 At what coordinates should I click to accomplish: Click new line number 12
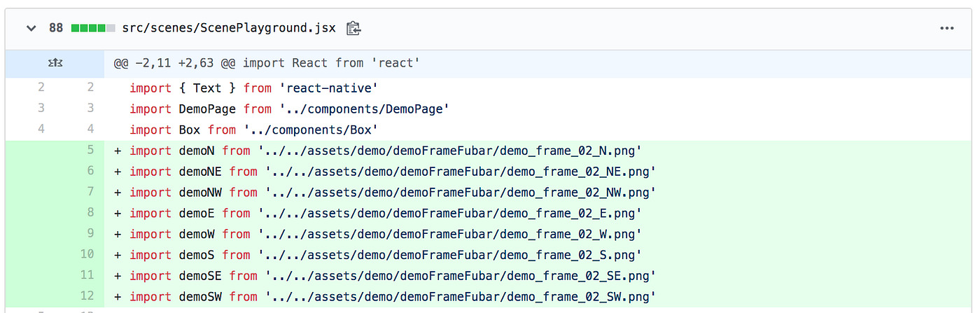[x=87, y=297]
